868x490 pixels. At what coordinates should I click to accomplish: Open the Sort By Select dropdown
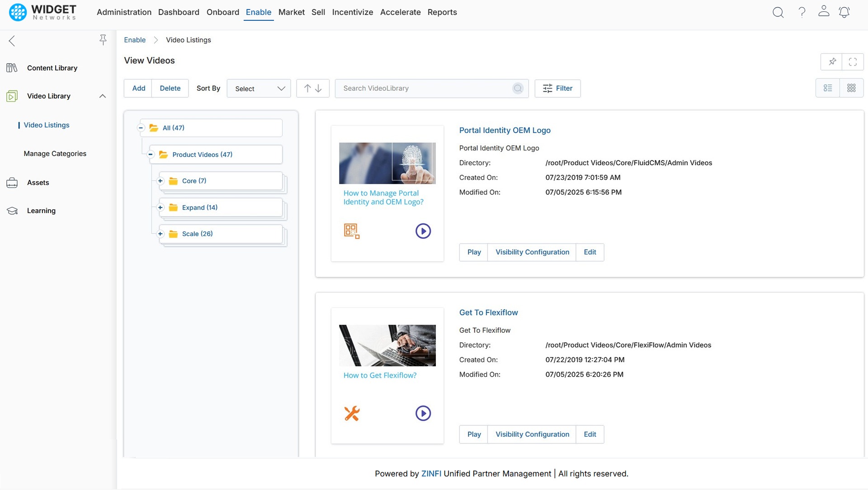point(259,88)
